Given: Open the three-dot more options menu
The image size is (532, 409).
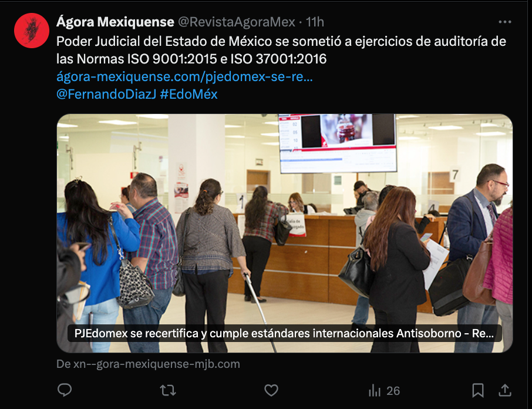Looking at the screenshot, I should (505, 22).
